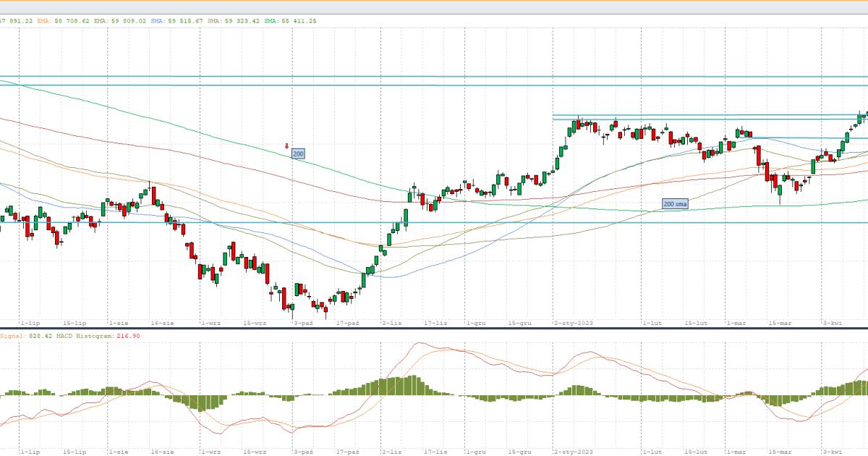
Task: Select the lowest horizontal blue support line
Action: click(434, 223)
